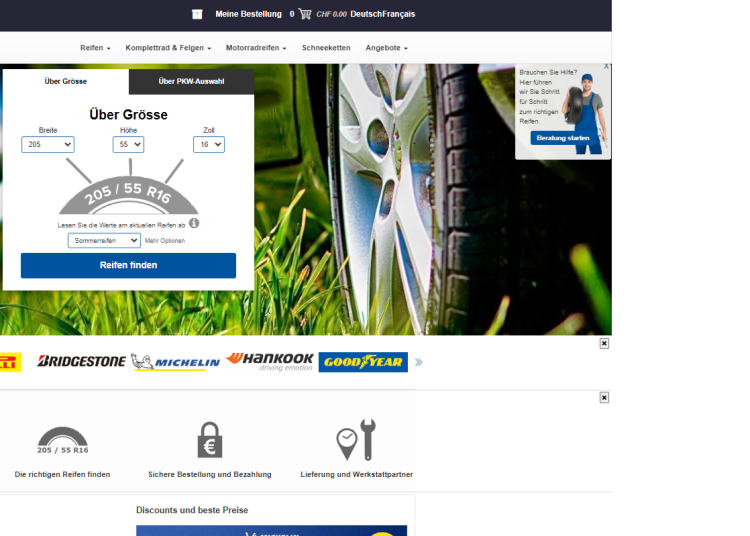Viewport: 750px width, 536px height.
Task: Click the Bridgestone brand logo
Action: point(82,361)
